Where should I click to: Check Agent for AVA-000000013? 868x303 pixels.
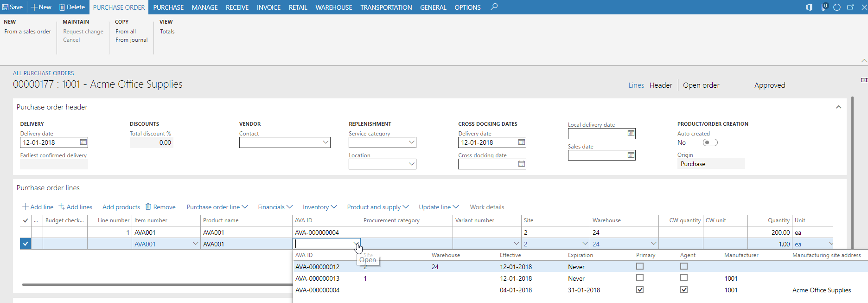pyautogui.click(x=684, y=278)
